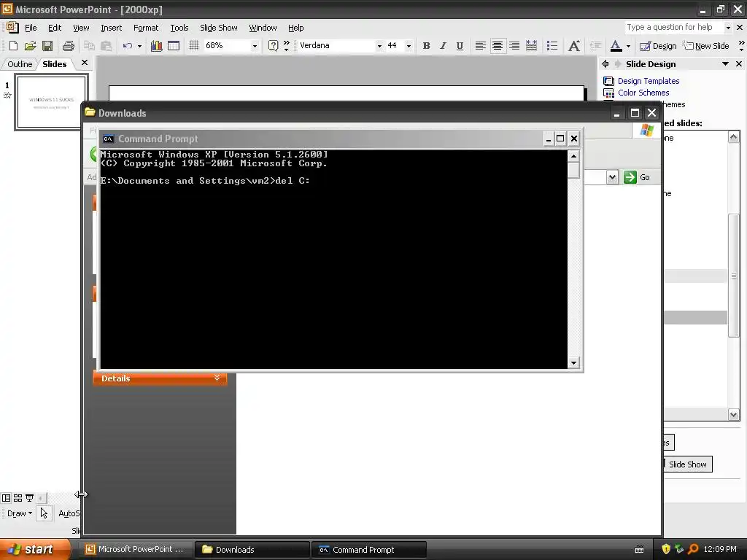Align text right
Image resolution: width=747 pixels, height=560 pixels.
(514, 46)
